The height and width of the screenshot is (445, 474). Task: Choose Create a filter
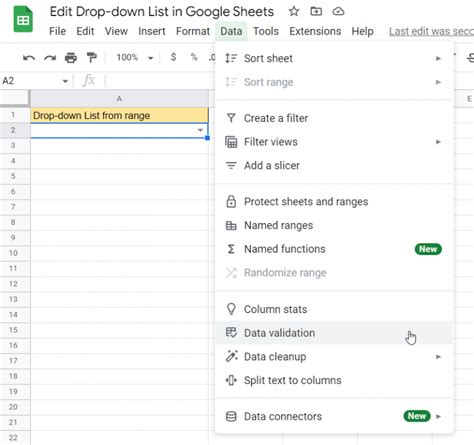click(334, 118)
